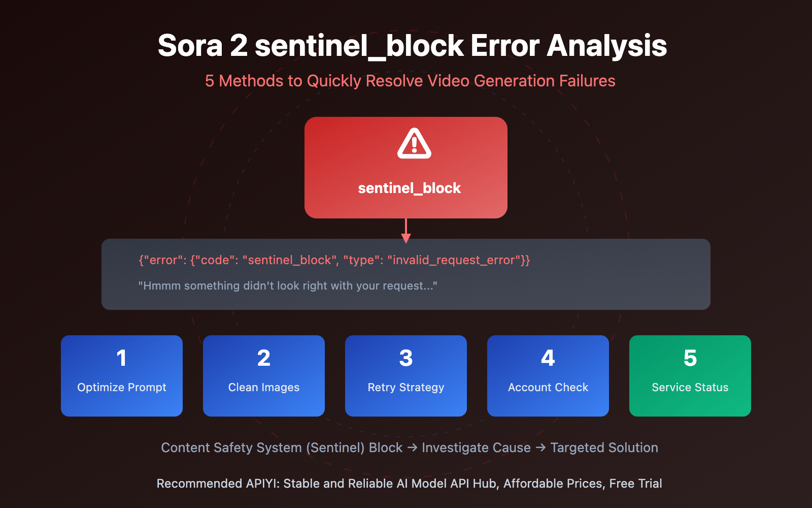Image resolution: width=812 pixels, height=508 pixels.
Task: Click the "Recommended APIYI" footer line
Action: point(409,484)
